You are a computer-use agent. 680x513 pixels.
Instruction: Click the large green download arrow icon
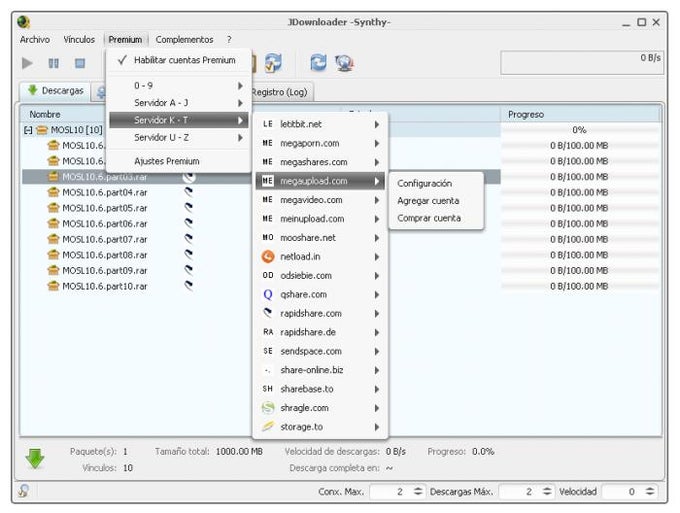point(35,459)
